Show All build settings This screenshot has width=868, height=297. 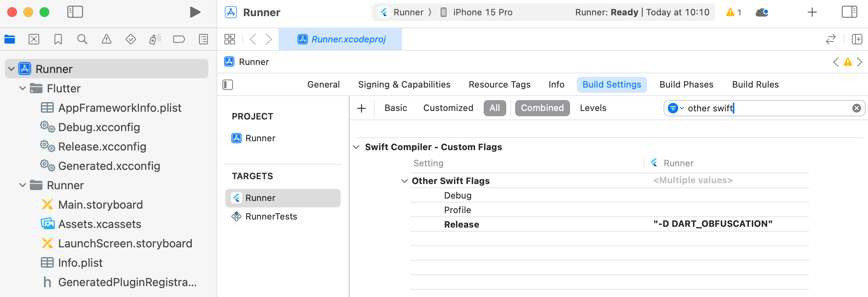[495, 108]
